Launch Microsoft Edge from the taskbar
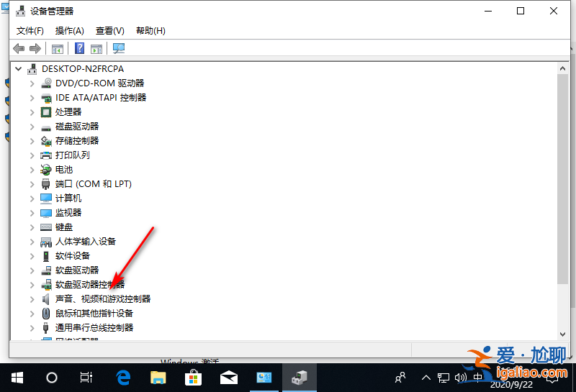The width and height of the screenshot is (576, 392). tap(123, 378)
